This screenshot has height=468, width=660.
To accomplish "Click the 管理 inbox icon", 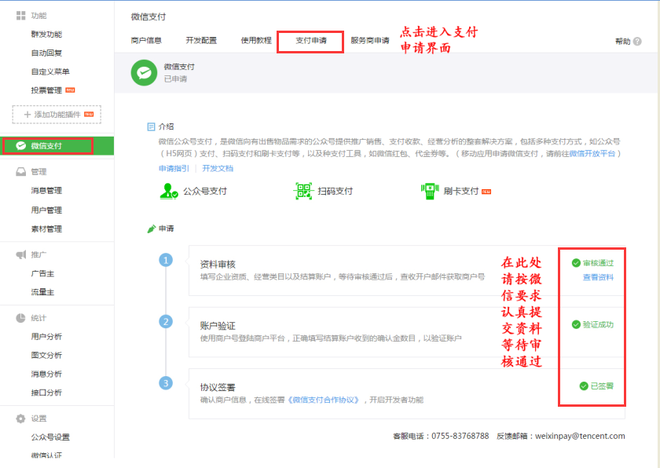I will pyautogui.click(x=21, y=172).
